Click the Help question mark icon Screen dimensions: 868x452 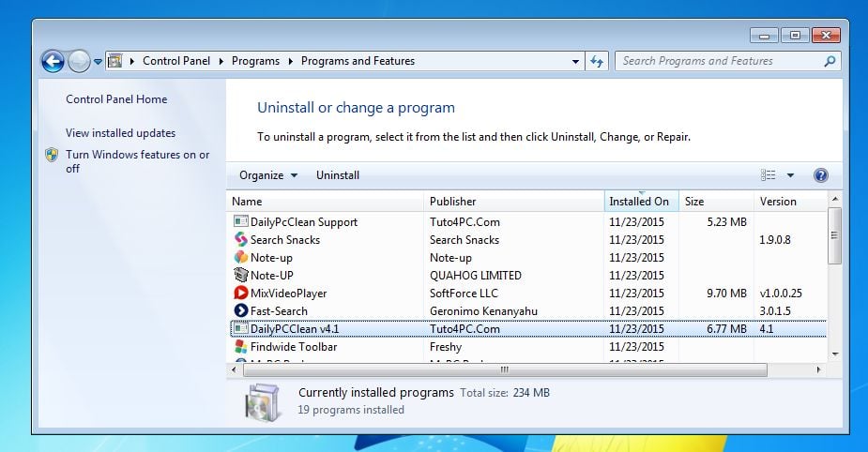820,175
